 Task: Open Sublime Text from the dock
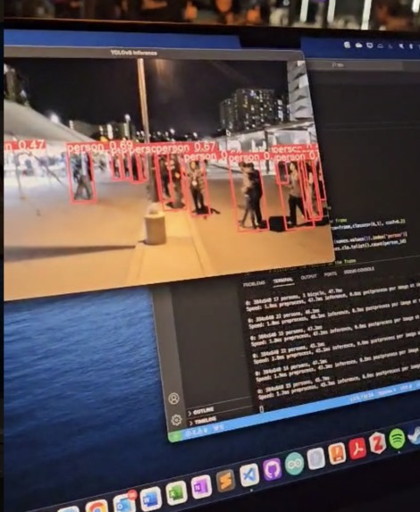(225, 481)
